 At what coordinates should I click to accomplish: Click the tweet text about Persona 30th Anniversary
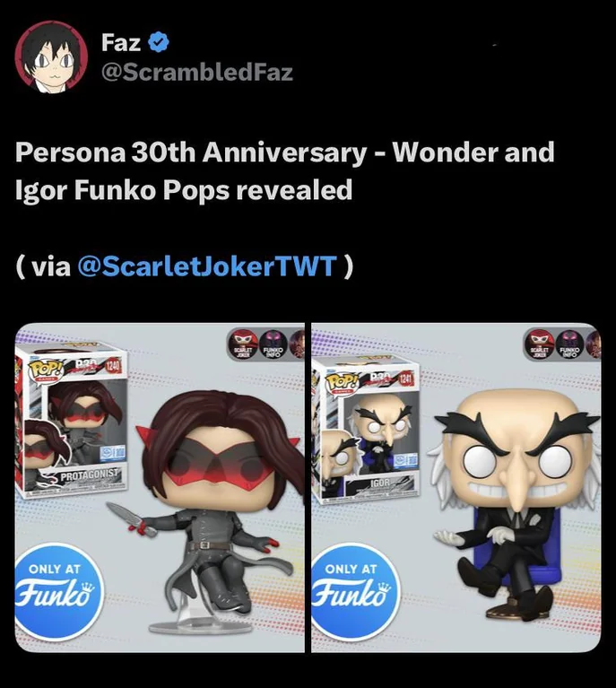tap(285, 170)
